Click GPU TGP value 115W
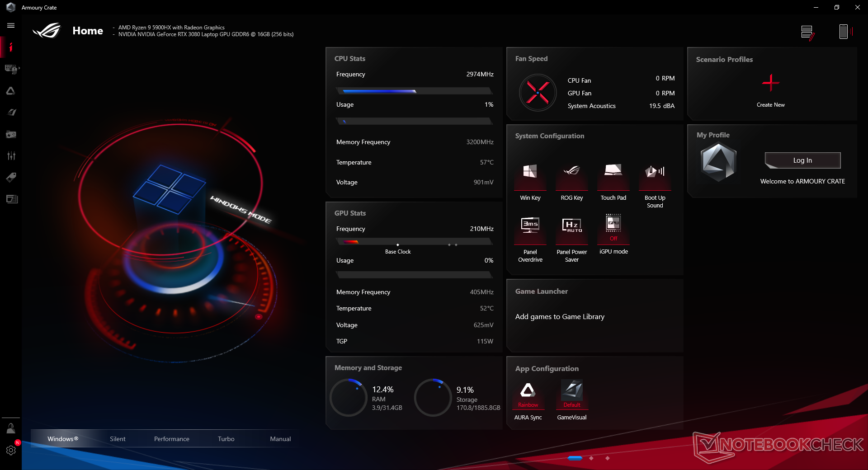Screen dimensions: 868x470 (485, 341)
